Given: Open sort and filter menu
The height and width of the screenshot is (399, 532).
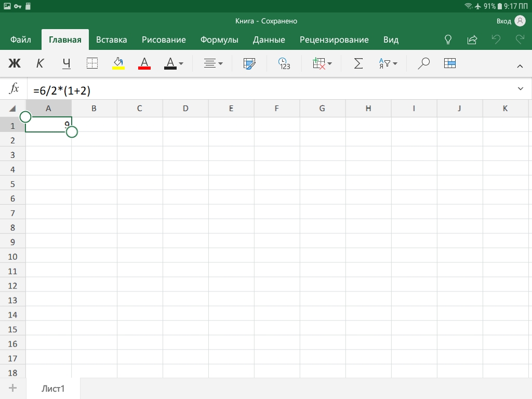Looking at the screenshot, I should click(388, 63).
